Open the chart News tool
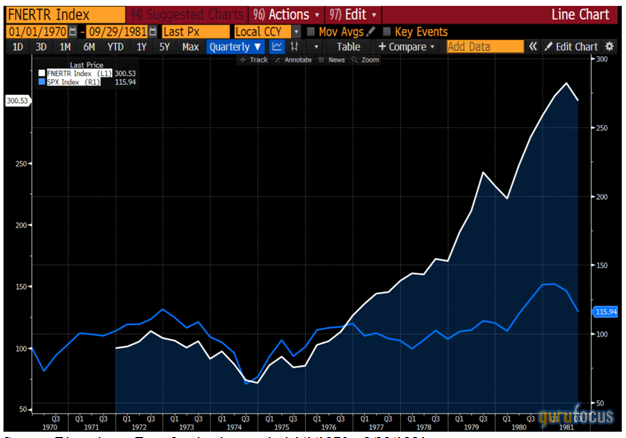The height and width of the screenshot is (438, 626). click(332, 60)
